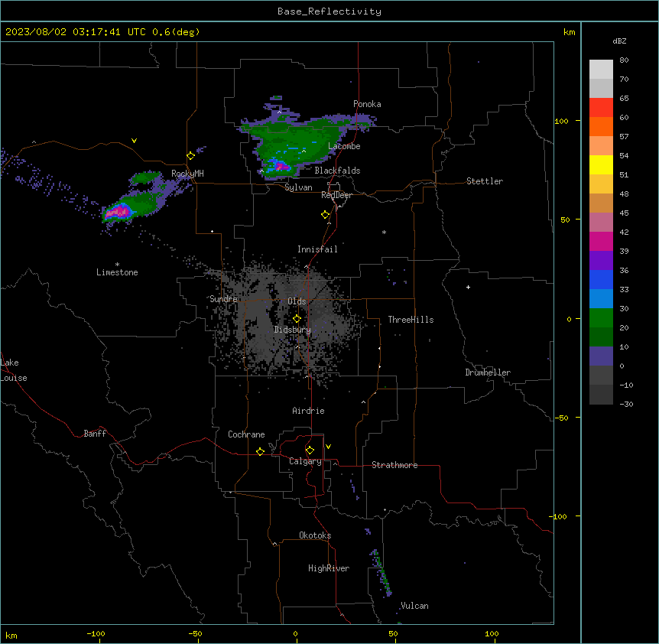Pick the bright green 20-30 dBZ swatch
Viewport: 659px width, 644px height.
601,318
